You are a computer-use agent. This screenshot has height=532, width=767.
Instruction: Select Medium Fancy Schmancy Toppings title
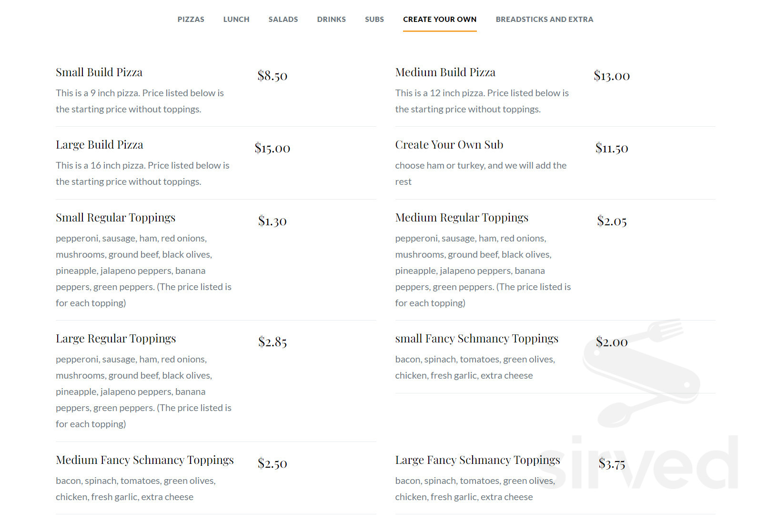145,460
